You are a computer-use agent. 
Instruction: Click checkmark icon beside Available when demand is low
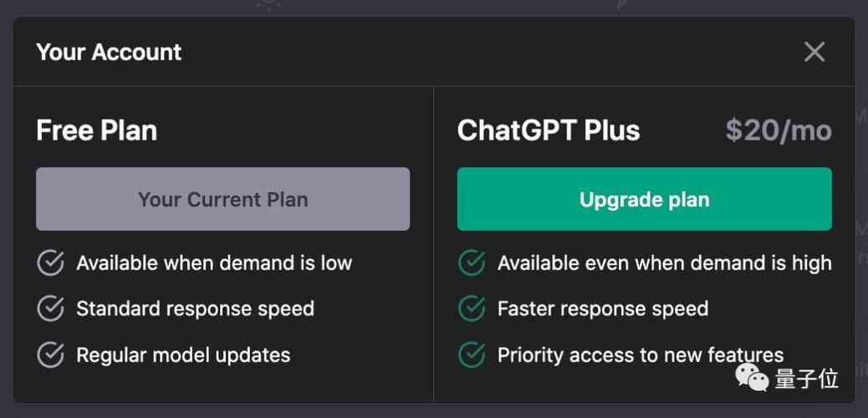[x=51, y=263]
